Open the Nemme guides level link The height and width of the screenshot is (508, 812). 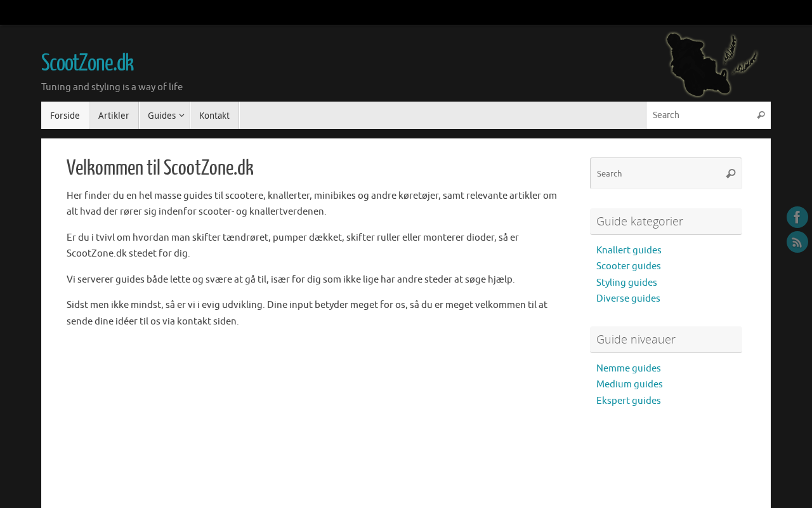pyautogui.click(x=629, y=368)
